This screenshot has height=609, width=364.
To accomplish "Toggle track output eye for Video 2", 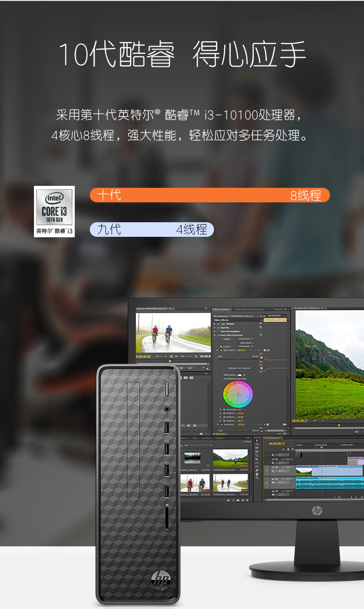I will [273, 459].
